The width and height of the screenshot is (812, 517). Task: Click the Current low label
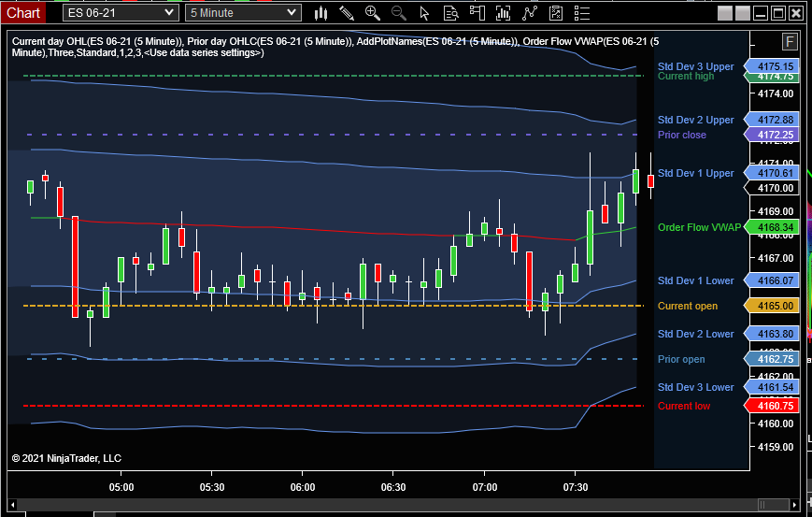click(684, 406)
